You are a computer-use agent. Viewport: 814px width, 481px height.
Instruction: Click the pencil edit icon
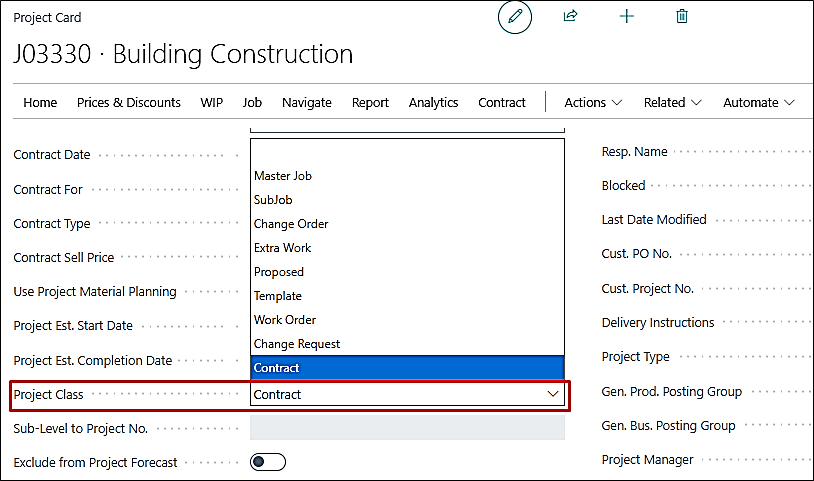tap(515, 17)
